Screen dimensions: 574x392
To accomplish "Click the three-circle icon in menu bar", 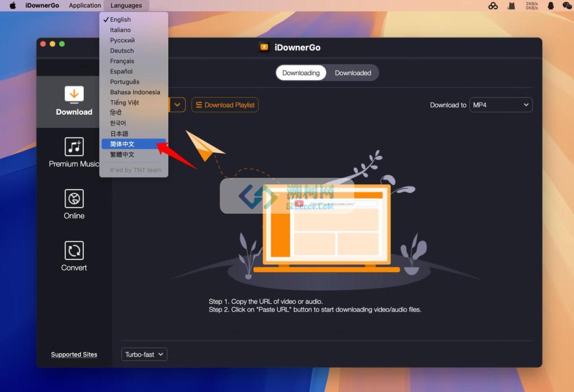I will tap(493, 5).
